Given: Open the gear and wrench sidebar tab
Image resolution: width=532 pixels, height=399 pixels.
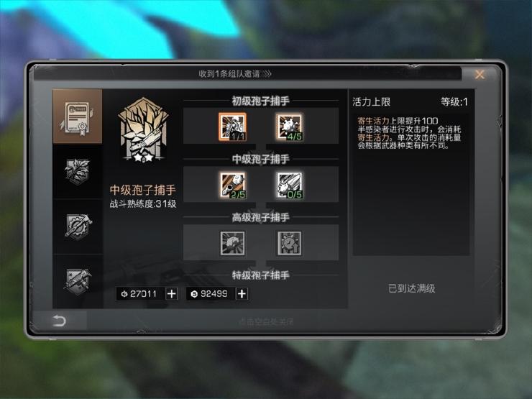Looking at the screenshot, I should [78, 226].
